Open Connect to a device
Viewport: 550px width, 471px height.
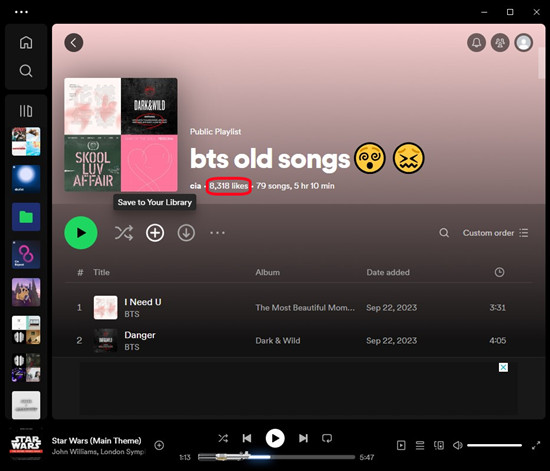tap(439, 445)
